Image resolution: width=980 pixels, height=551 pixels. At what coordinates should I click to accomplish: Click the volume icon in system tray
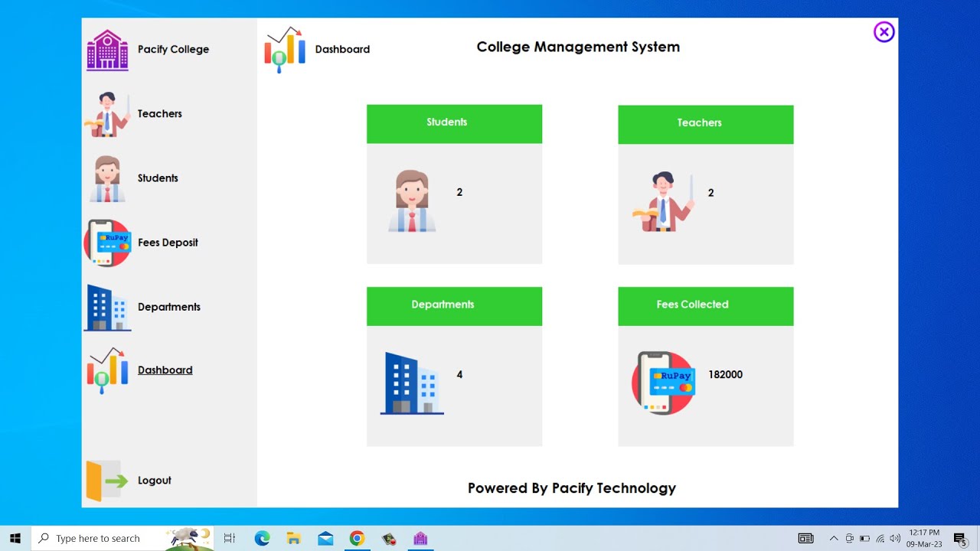tap(895, 538)
